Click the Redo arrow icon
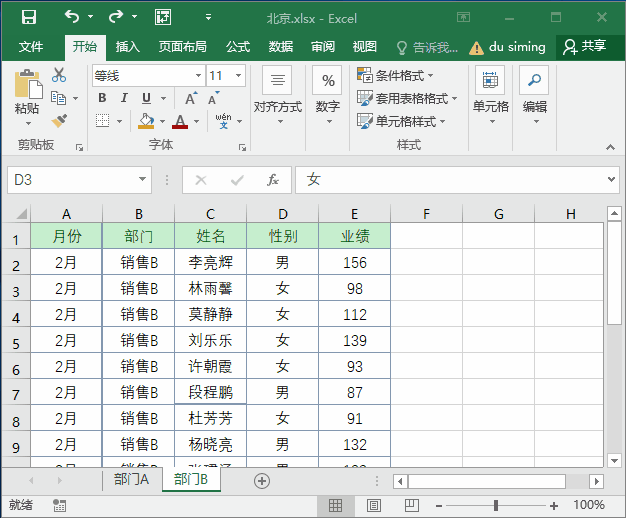626x518 pixels. click(x=116, y=17)
